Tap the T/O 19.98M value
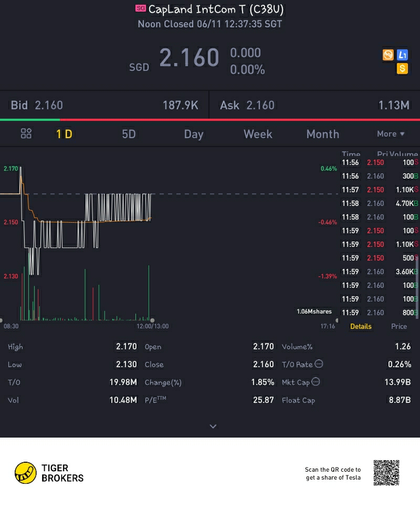Screen dimensions: 420x509 [x=123, y=382]
